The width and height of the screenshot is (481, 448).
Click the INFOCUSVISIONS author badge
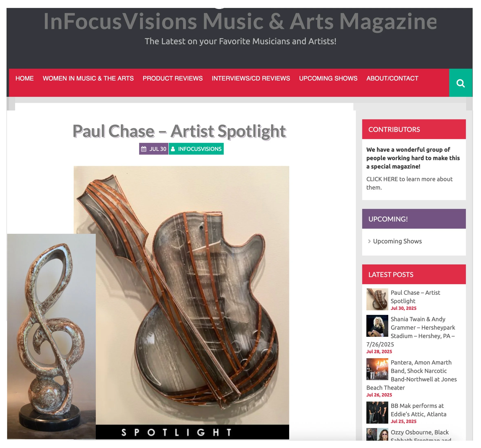[x=196, y=149]
